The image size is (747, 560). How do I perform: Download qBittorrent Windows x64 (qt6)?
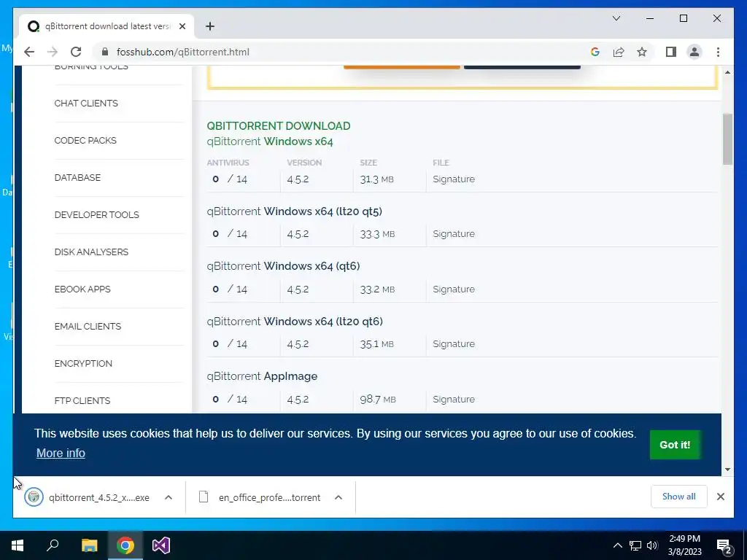284,266
